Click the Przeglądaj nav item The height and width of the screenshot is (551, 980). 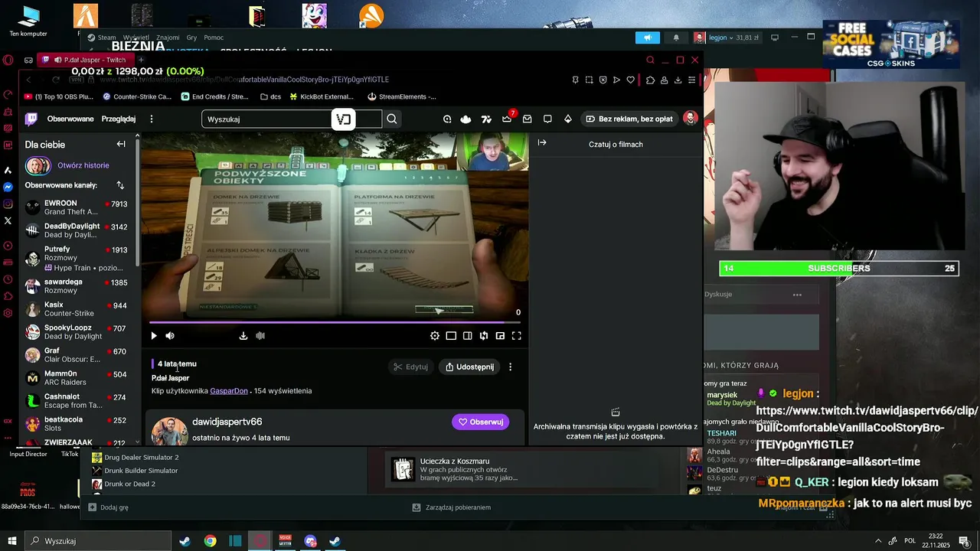point(119,119)
